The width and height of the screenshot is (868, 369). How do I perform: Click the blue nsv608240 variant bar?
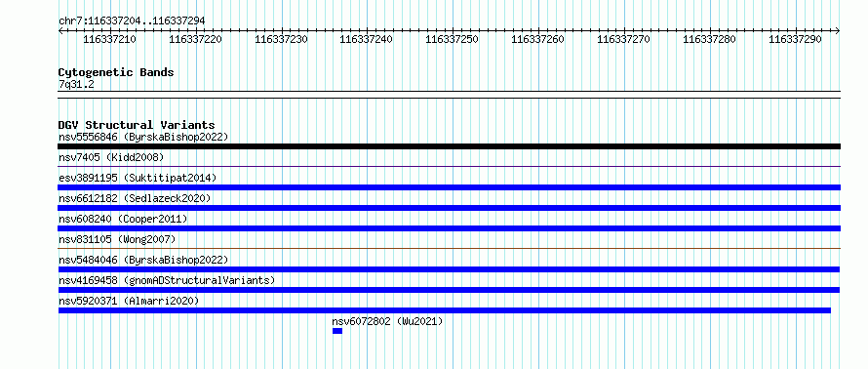(x=449, y=228)
